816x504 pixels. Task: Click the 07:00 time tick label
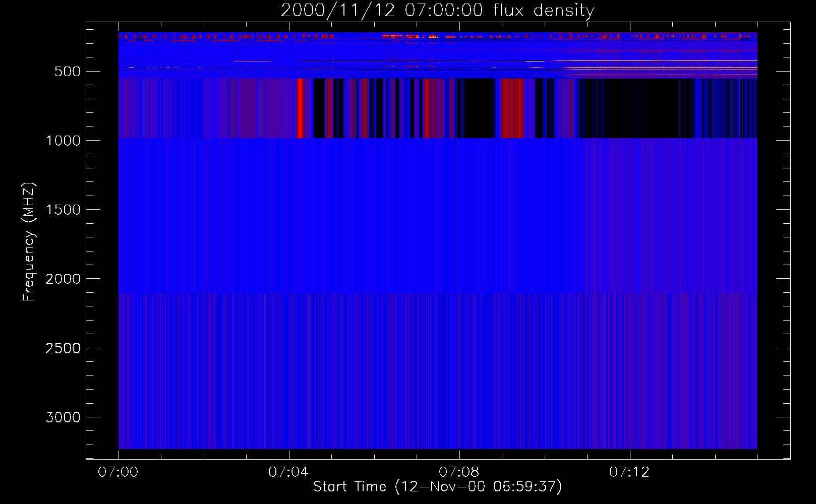[x=118, y=472]
